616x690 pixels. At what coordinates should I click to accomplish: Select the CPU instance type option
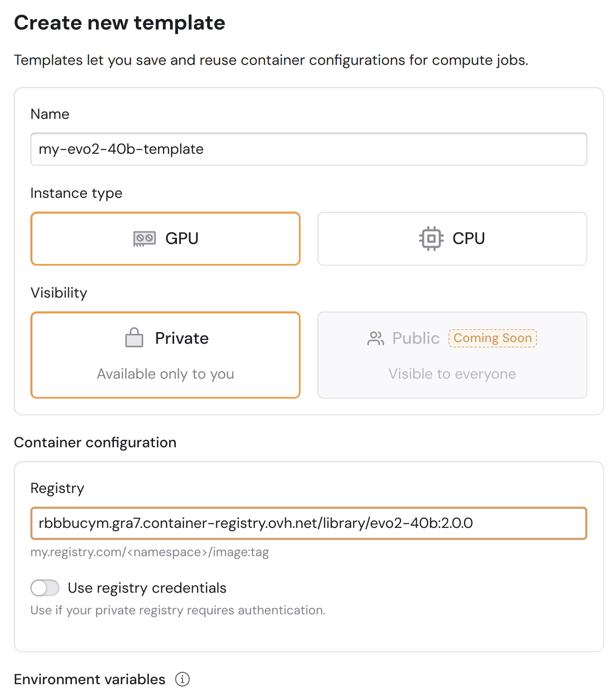point(452,239)
